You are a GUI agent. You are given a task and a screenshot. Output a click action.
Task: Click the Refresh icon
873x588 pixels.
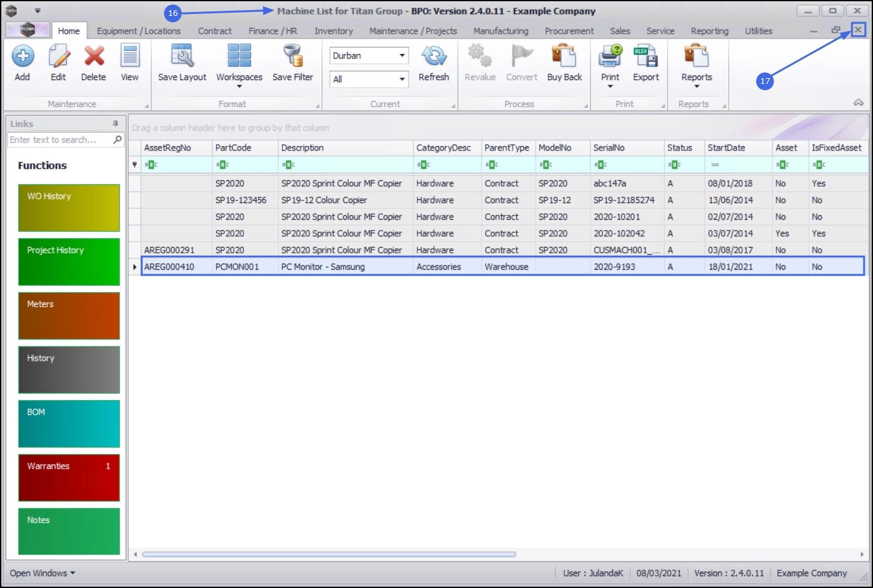click(x=434, y=57)
